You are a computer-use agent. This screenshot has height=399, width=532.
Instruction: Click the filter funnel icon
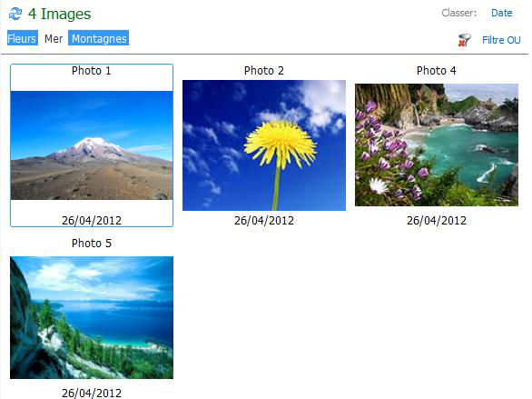tap(464, 40)
